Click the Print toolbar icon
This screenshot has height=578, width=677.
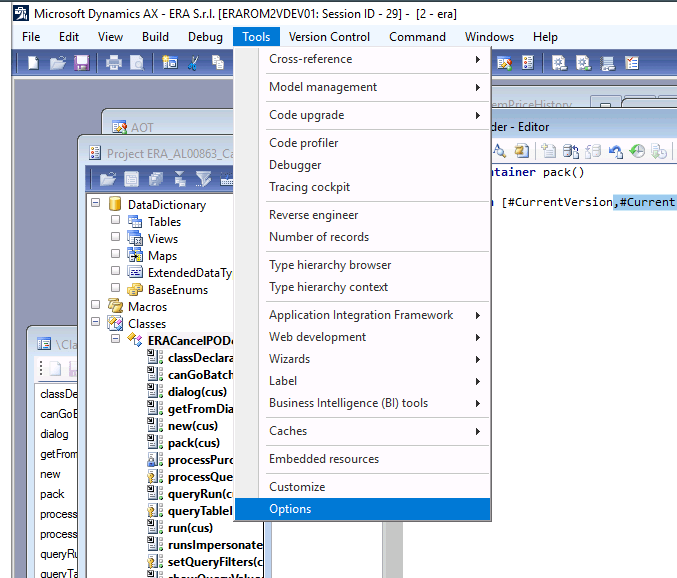coord(113,63)
